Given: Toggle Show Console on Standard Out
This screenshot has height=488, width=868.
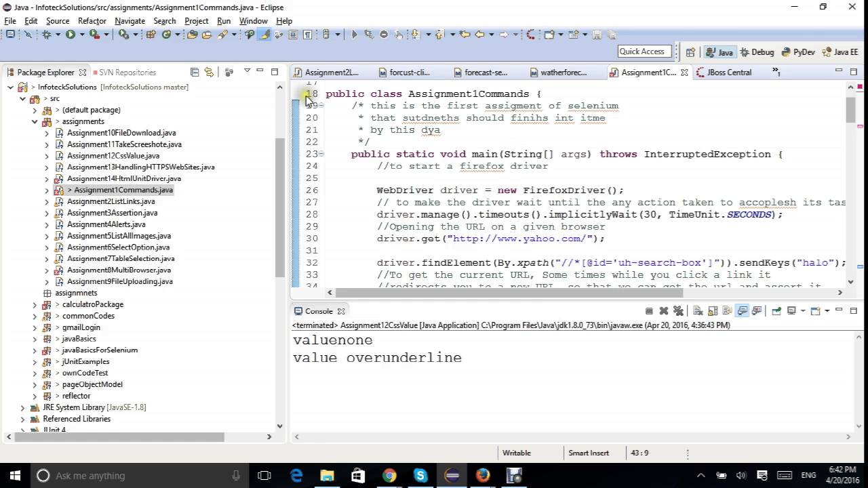Looking at the screenshot, I should (x=742, y=311).
